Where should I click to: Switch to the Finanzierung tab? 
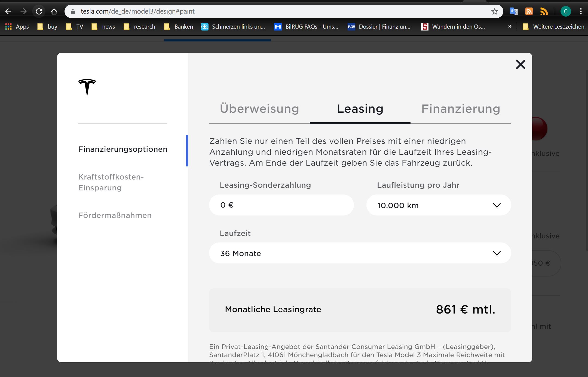[461, 109]
